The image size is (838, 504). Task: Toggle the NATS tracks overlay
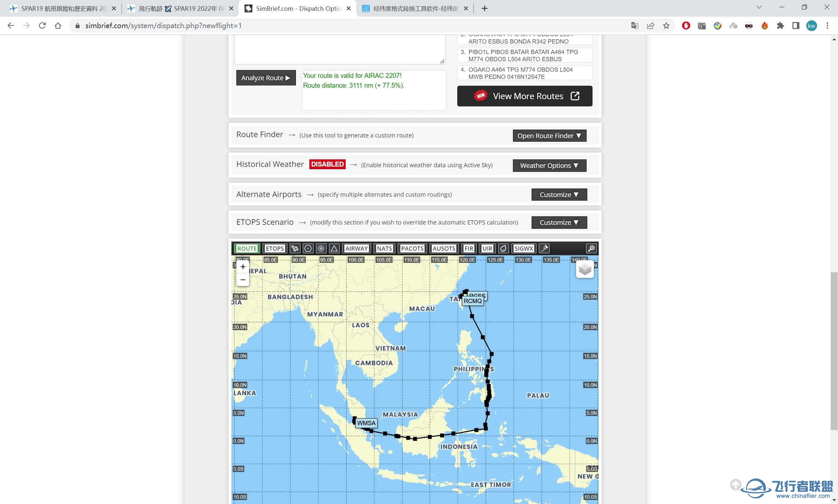pos(384,248)
